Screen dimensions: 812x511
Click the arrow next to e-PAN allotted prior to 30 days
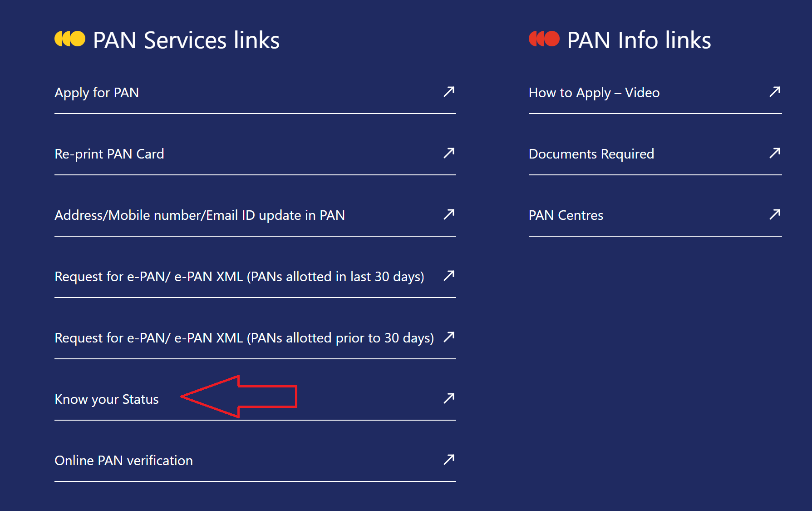(x=448, y=337)
